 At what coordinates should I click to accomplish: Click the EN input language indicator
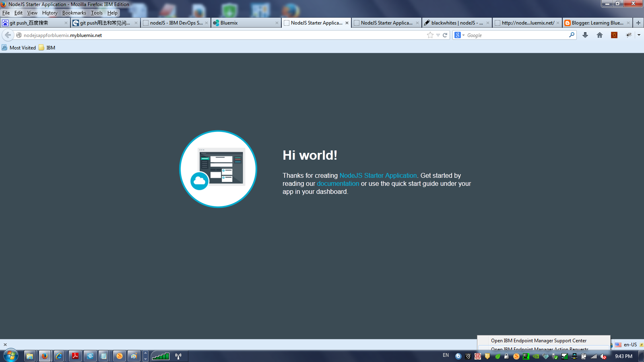(x=446, y=355)
